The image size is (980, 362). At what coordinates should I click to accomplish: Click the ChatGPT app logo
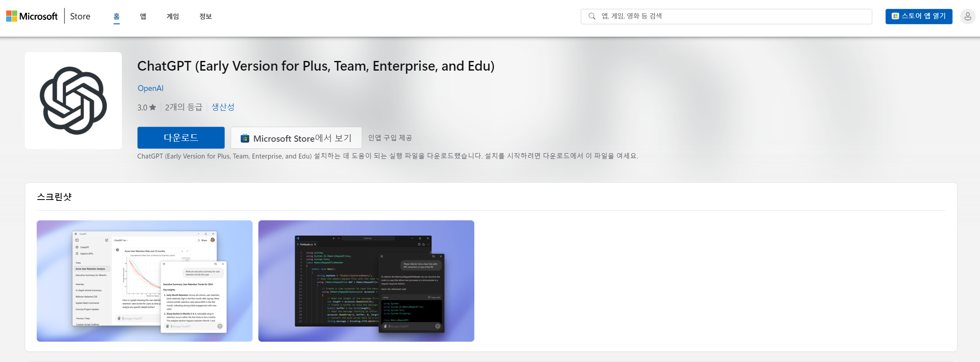pos(73,101)
